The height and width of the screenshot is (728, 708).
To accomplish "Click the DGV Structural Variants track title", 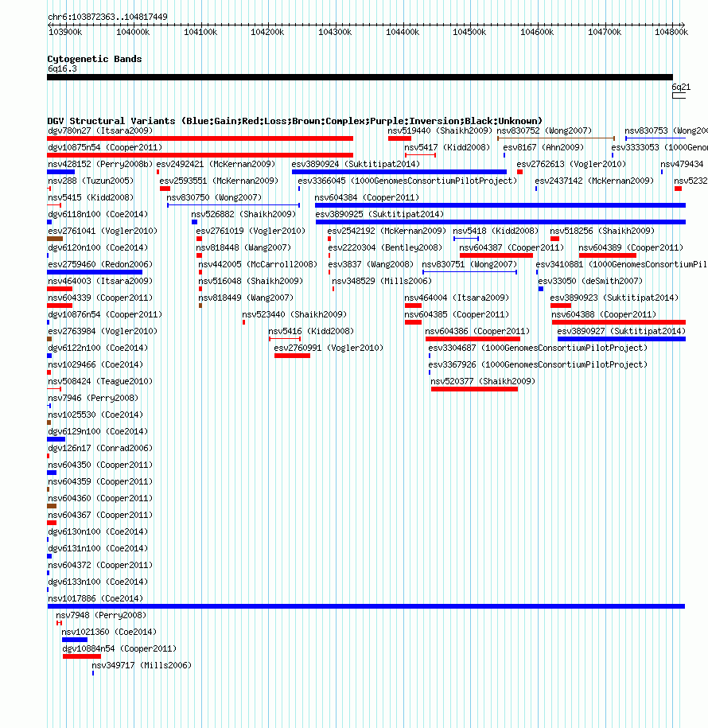I will [x=294, y=121].
